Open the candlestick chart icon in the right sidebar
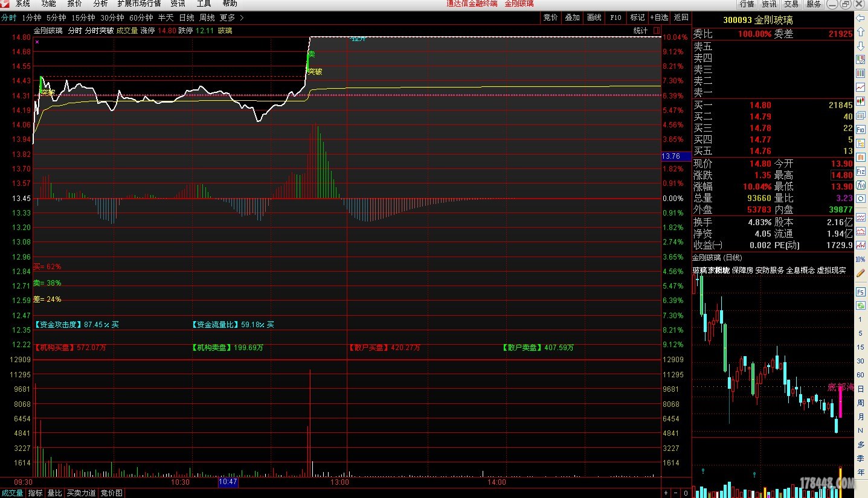868x498 pixels. pos(860,101)
